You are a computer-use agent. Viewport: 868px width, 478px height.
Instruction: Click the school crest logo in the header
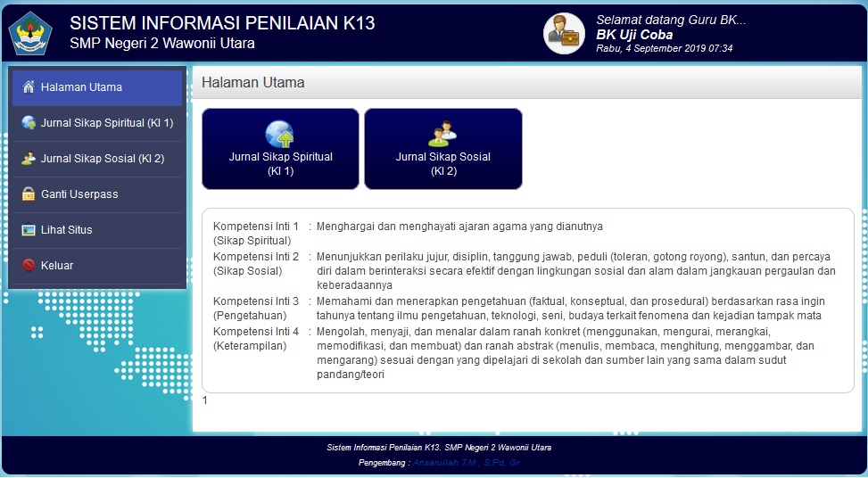click(x=30, y=33)
